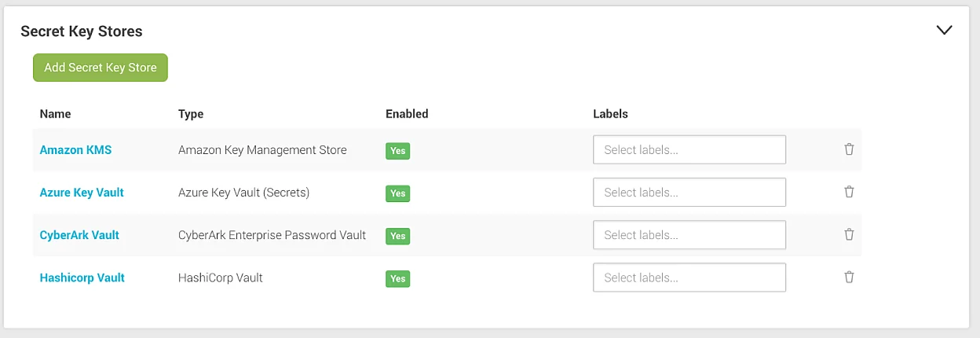The height and width of the screenshot is (338, 980).
Task: Click the Name column header
Action: click(x=55, y=113)
